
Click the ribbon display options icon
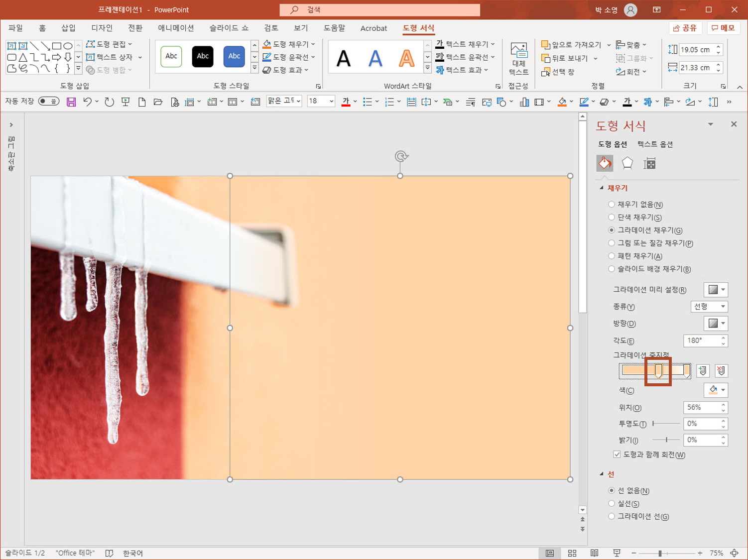657,9
